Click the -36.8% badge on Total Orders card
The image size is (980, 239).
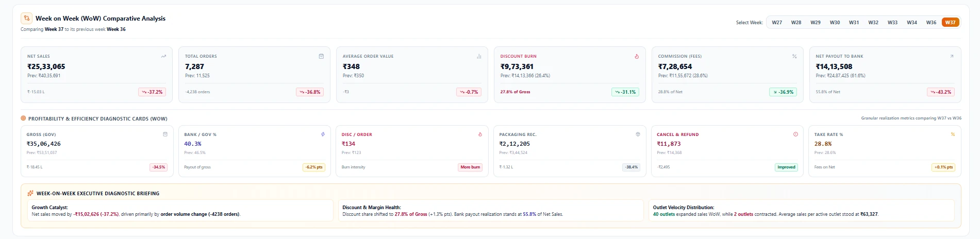310,92
